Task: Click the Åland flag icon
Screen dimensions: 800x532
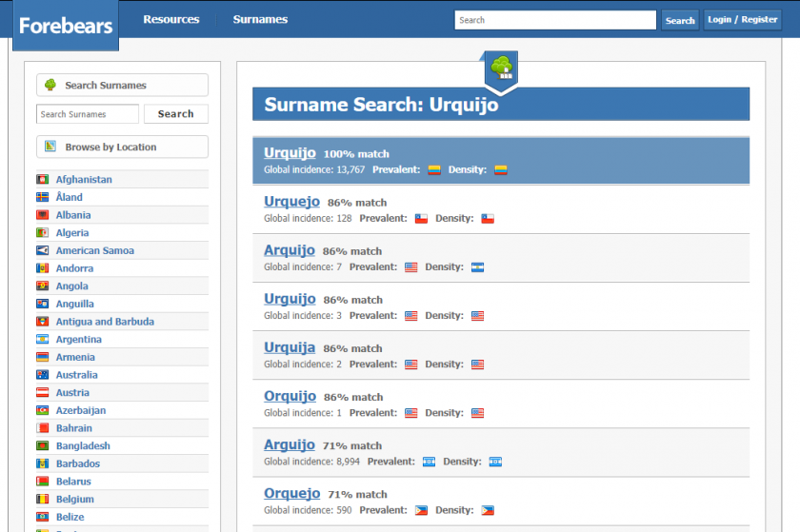Action: tap(42, 197)
